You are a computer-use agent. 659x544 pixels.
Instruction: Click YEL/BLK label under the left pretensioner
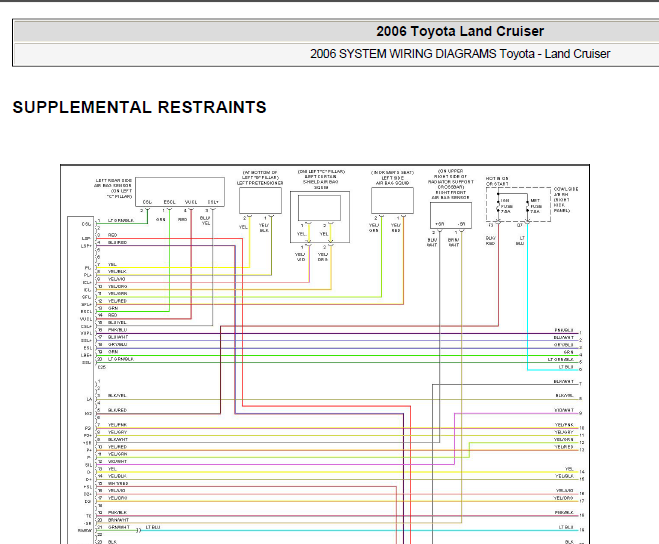tap(264, 228)
